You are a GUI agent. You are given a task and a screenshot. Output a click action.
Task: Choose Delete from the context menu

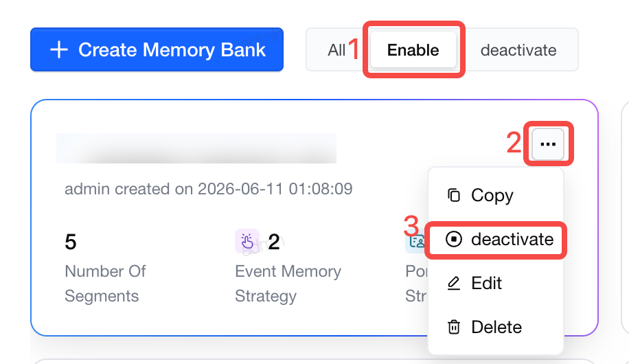click(496, 327)
